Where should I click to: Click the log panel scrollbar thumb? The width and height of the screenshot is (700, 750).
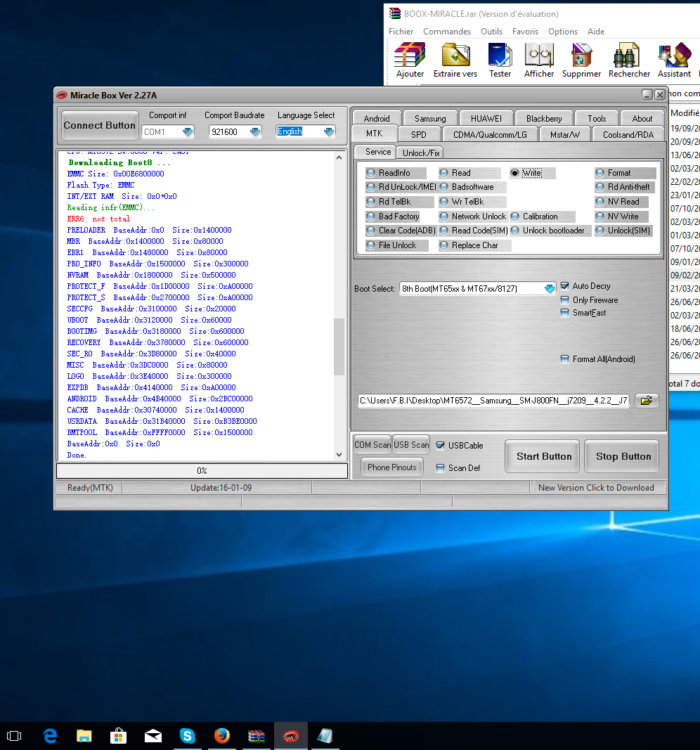point(339,347)
